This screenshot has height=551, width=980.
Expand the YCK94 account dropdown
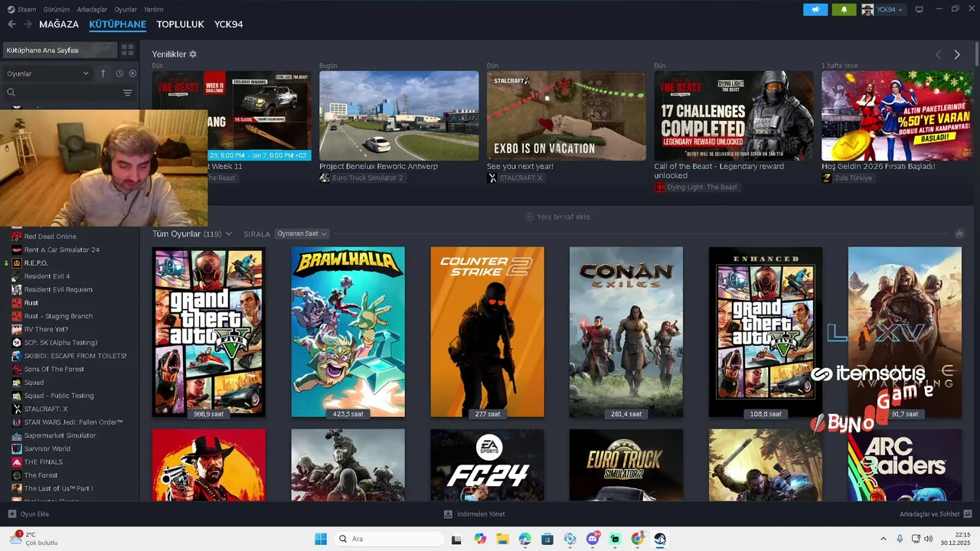coord(883,9)
